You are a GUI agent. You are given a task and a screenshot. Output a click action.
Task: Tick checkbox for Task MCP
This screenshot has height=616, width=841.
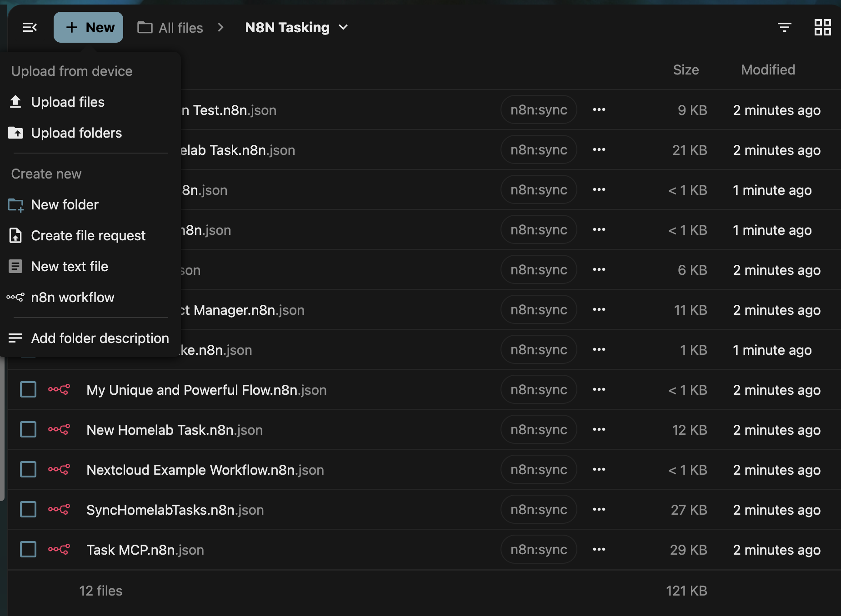(28, 549)
